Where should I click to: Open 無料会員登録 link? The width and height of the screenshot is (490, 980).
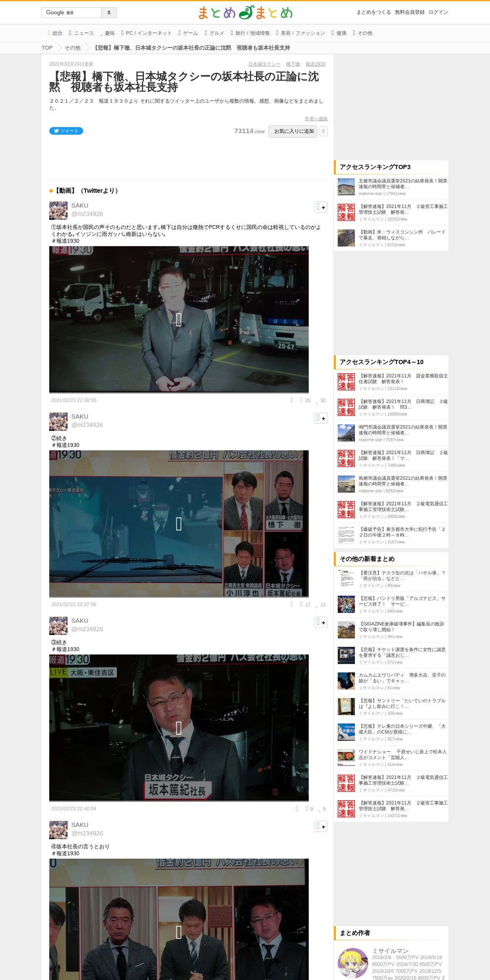click(x=409, y=12)
